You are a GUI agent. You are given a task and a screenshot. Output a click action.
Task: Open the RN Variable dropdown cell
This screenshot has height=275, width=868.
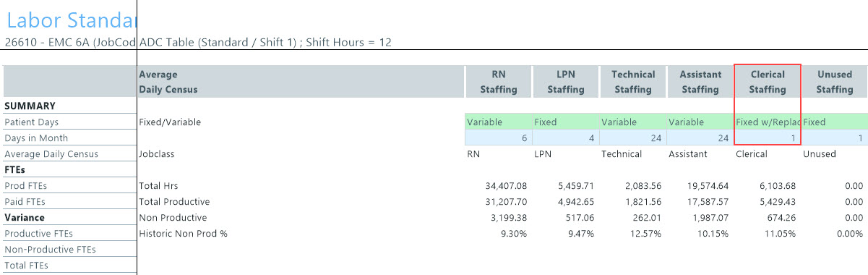point(498,122)
